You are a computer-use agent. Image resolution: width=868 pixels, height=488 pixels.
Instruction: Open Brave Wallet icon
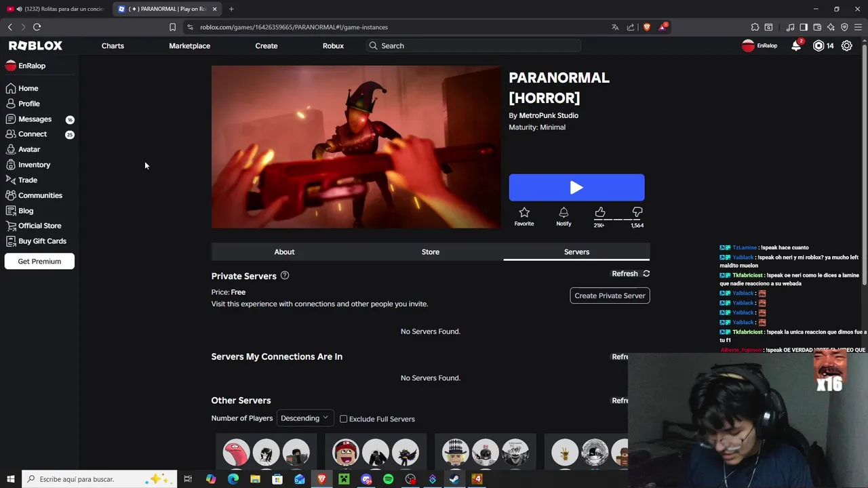(817, 27)
